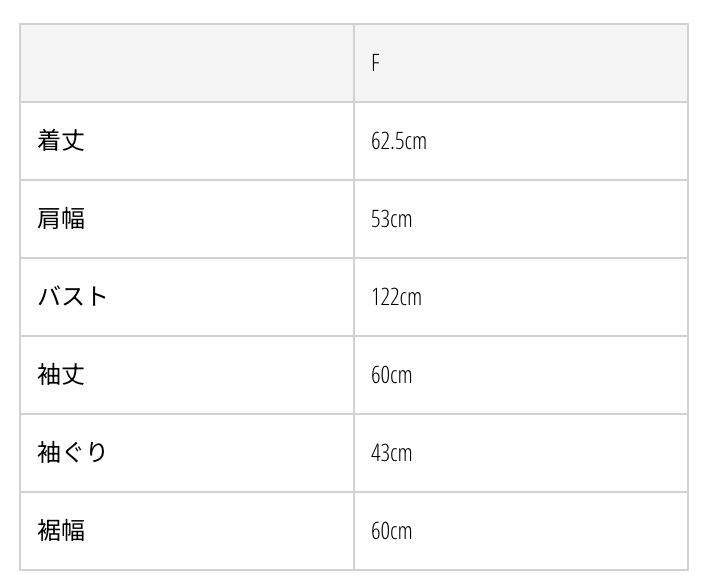Click the F size column header
The image size is (712, 587).
[x=376, y=63]
